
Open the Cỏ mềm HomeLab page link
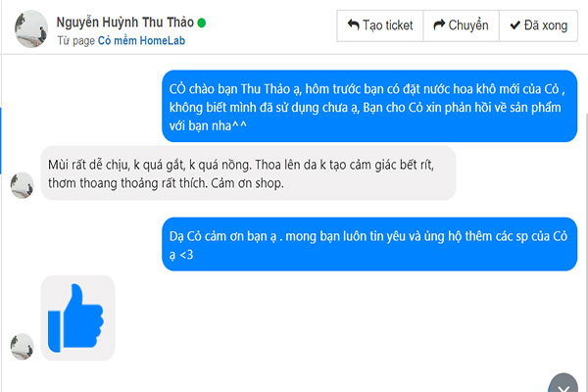point(141,40)
